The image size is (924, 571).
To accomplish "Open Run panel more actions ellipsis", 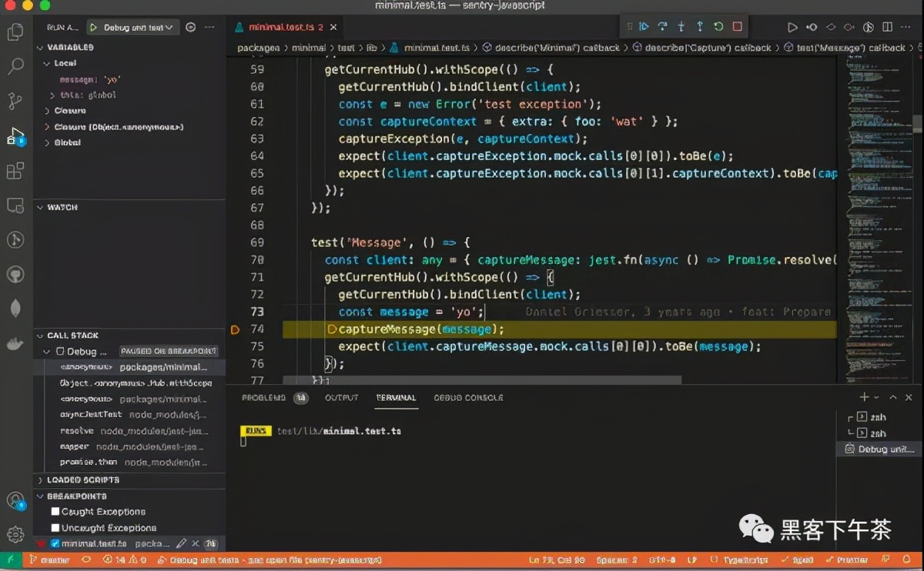I will pos(209,28).
